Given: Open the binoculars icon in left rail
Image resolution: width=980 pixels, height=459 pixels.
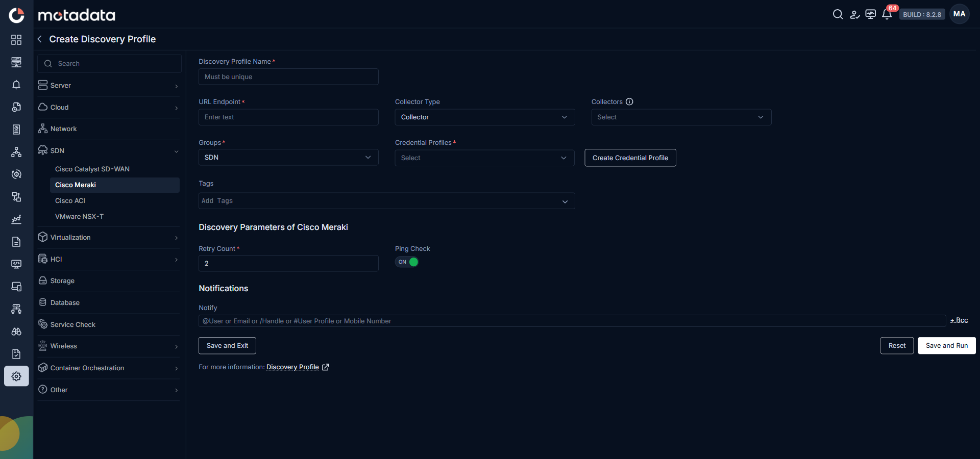Looking at the screenshot, I should [16, 331].
